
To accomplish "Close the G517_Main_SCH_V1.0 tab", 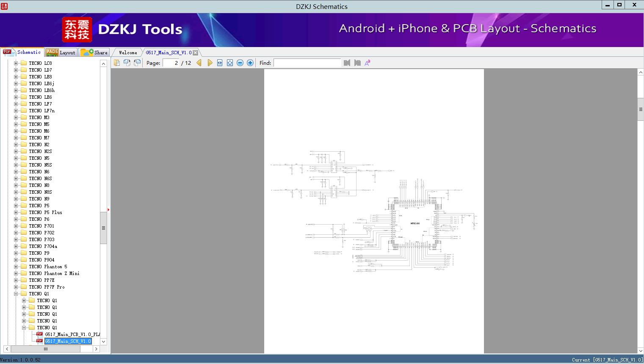I will (196, 53).
